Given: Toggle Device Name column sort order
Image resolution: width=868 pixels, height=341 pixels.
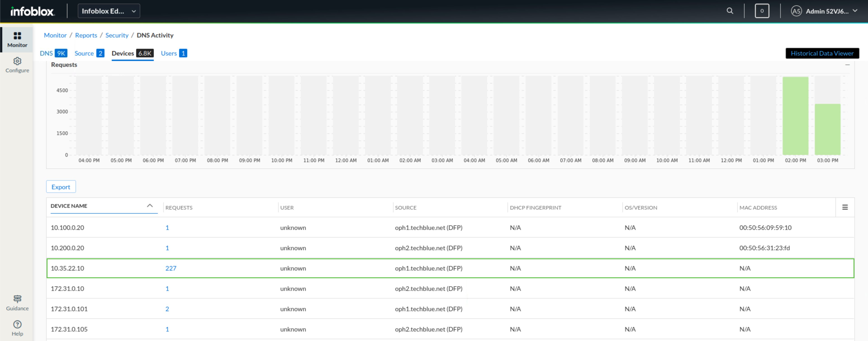Looking at the screenshot, I should point(150,206).
